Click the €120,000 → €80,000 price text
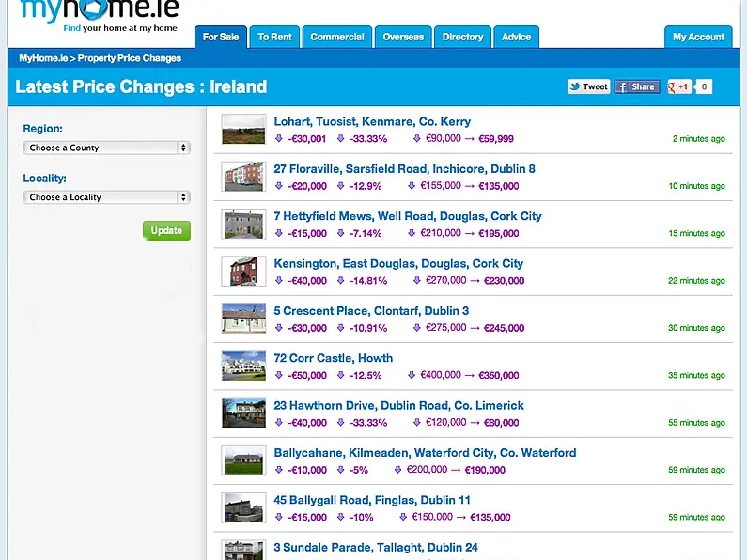Screen dimensions: 747x560 click(x=472, y=423)
